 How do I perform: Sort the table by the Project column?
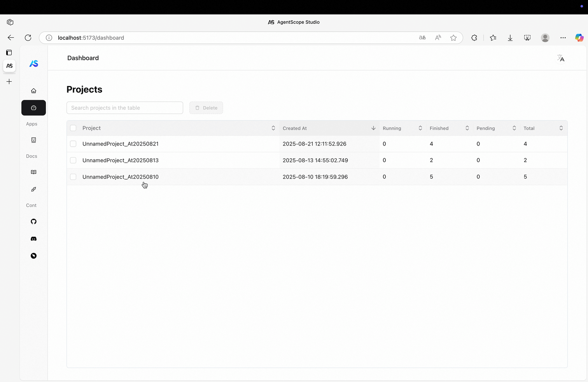pos(273,128)
